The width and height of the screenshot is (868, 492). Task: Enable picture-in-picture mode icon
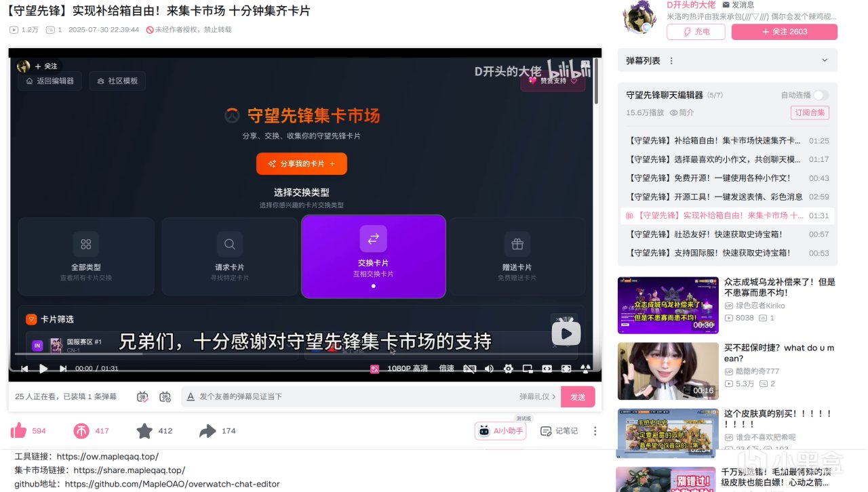pos(527,369)
